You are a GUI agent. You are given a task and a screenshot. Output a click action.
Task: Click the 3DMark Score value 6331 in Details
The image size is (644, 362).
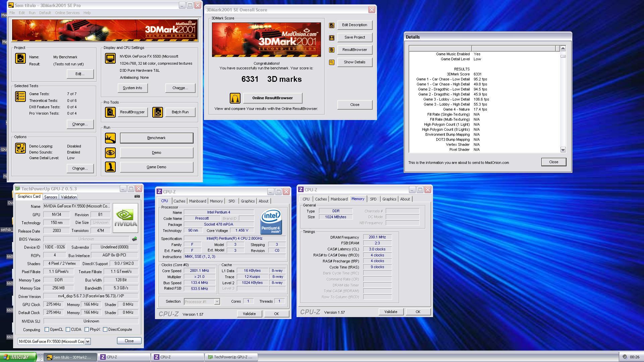[477, 74]
